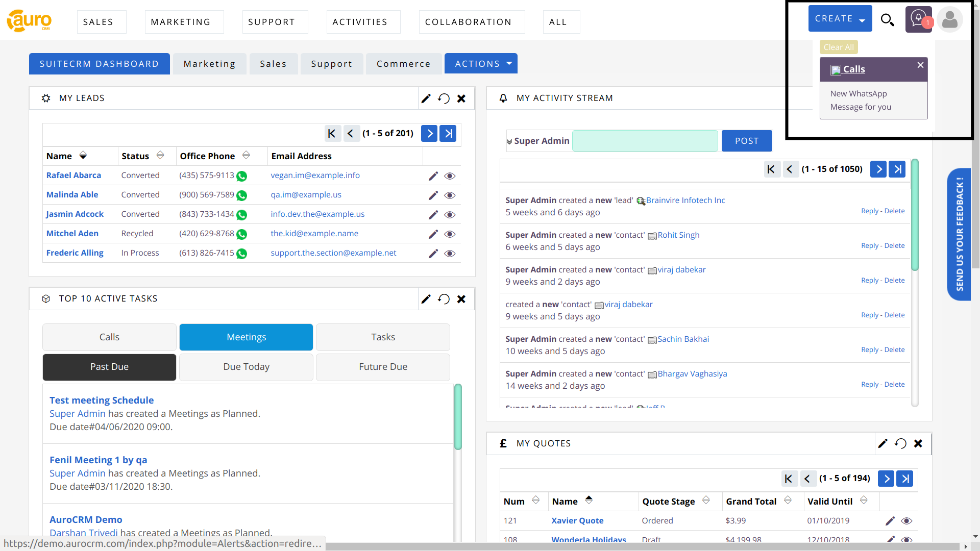Click WhatsApp icon beside (843) 733-1434

click(x=242, y=215)
